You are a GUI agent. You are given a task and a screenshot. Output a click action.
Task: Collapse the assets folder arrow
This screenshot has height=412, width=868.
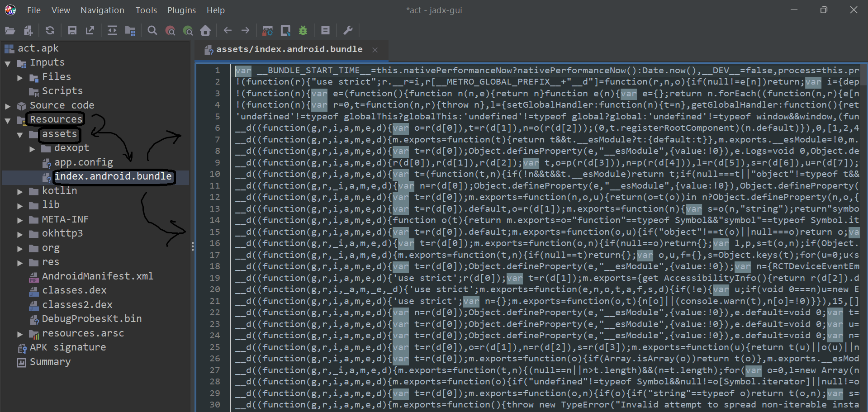tap(20, 135)
